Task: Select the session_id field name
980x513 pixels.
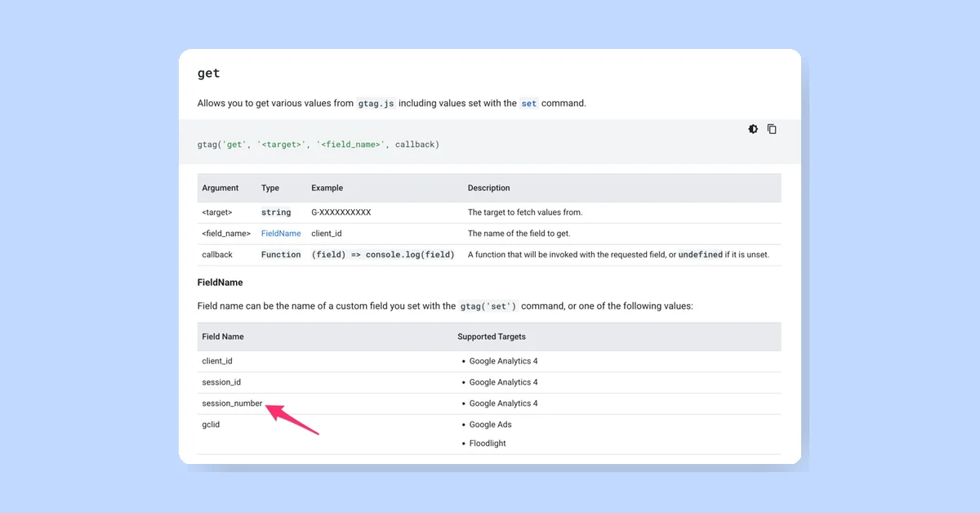Action: [x=221, y=382]
